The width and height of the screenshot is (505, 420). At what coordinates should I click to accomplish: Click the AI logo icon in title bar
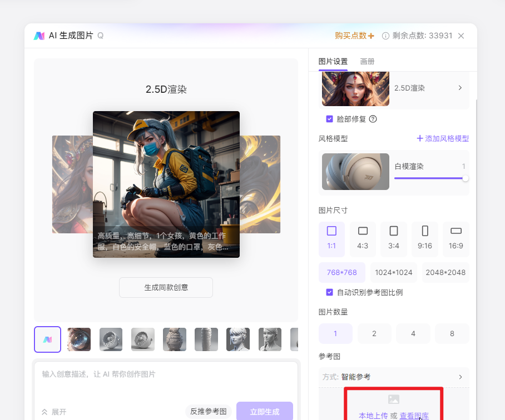(x=39, y=36)
